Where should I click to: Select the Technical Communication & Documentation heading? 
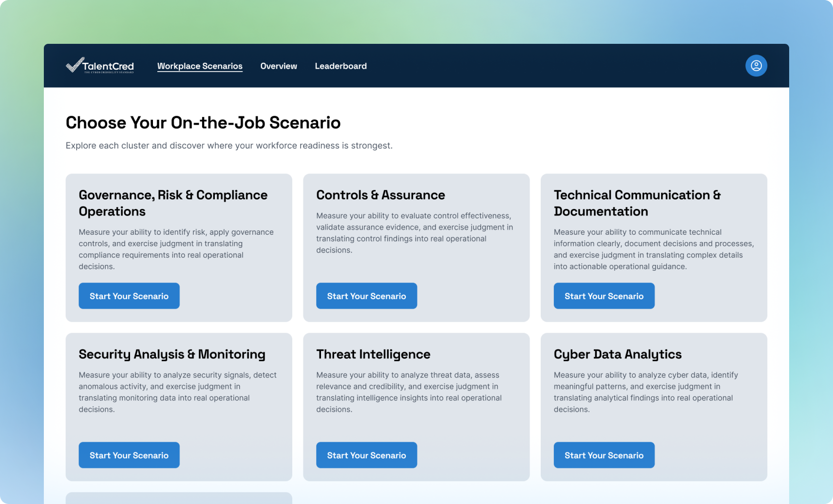(x=637, y=203)
